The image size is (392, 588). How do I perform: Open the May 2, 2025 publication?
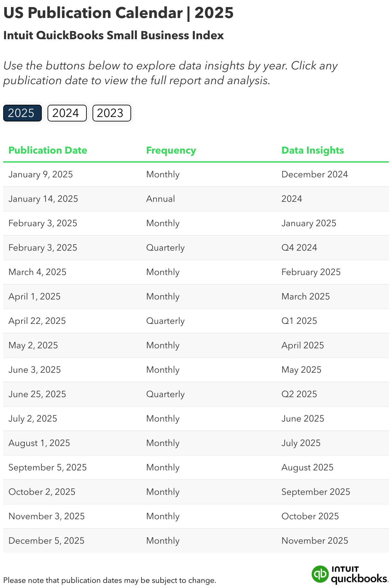click(x=33, y=345)
